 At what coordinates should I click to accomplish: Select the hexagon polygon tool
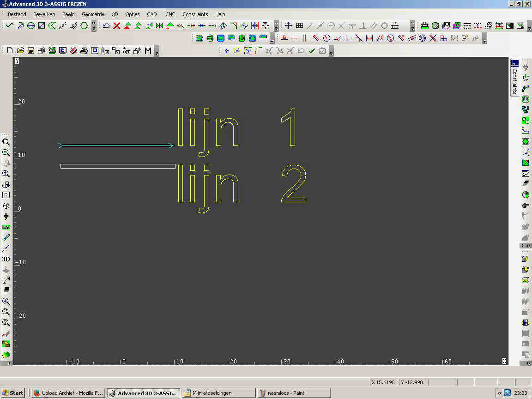point(84,26)
